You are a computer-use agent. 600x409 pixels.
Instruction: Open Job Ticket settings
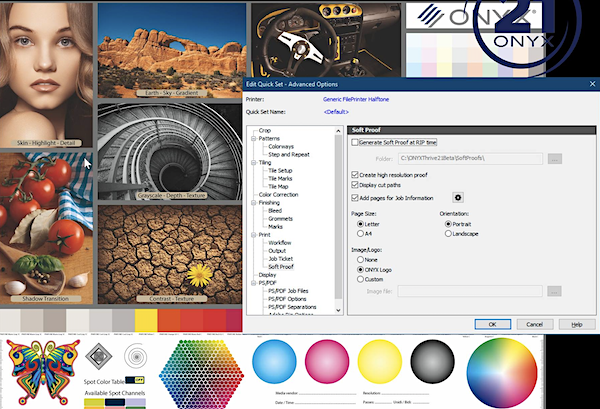(x=280, y=259)
